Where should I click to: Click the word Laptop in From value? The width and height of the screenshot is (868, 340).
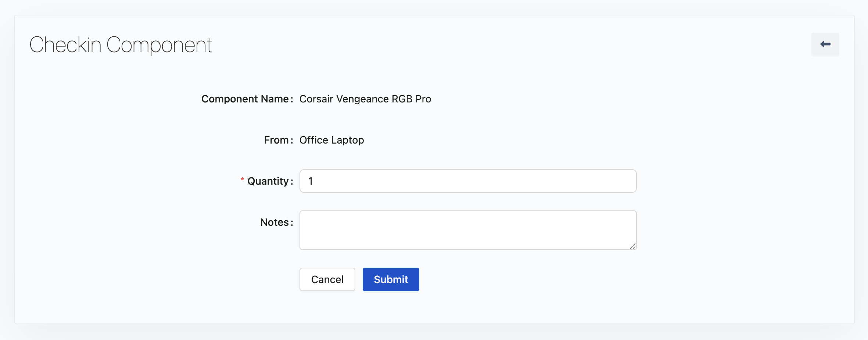click(347, 140)
